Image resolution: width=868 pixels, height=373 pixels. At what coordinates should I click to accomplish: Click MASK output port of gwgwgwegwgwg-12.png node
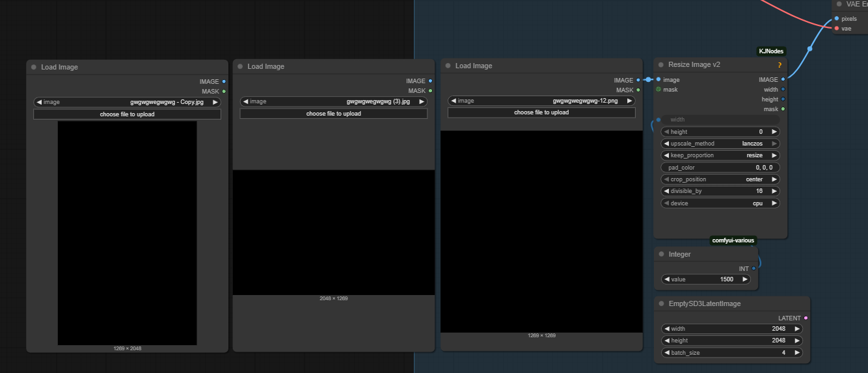pos(638,90)
